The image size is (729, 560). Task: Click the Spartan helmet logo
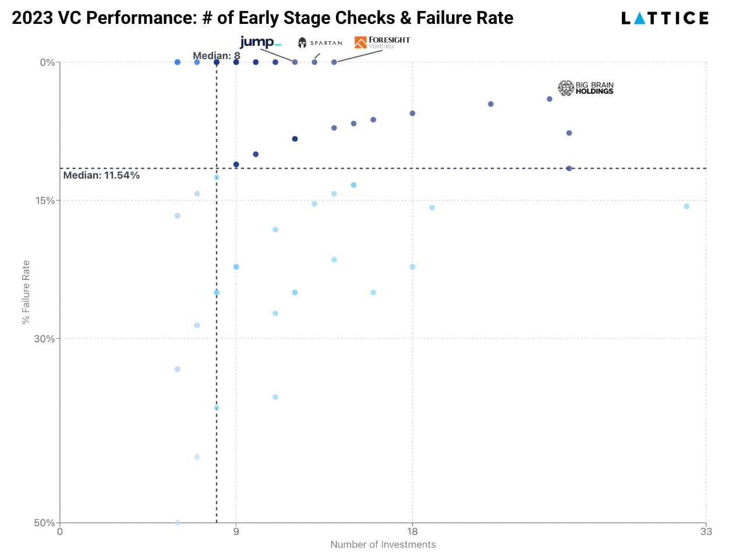click(302, 42)
